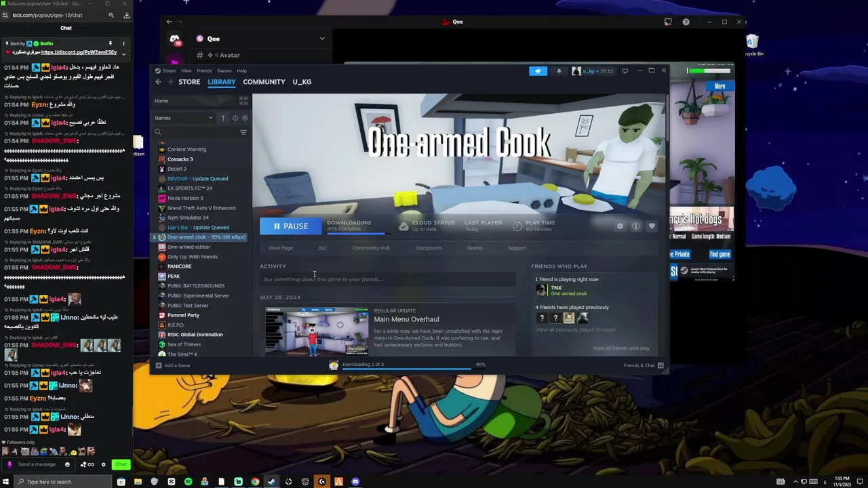Open Logitech G Hub taskbar icon
The width and height of the screenshot is (868, 488).
tap(321, 482)
